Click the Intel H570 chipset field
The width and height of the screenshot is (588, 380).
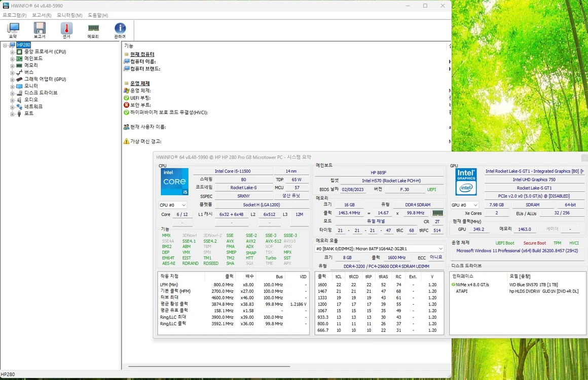(x=391, y=181)
